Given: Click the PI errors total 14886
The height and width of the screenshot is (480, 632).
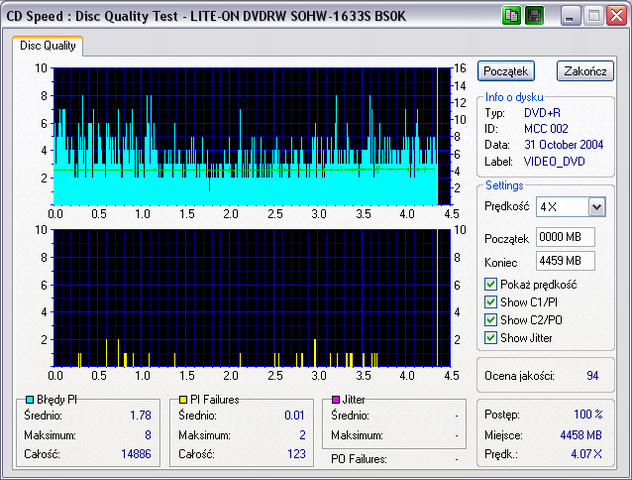Looking at the screenshot, I should [x=136, y=454].
